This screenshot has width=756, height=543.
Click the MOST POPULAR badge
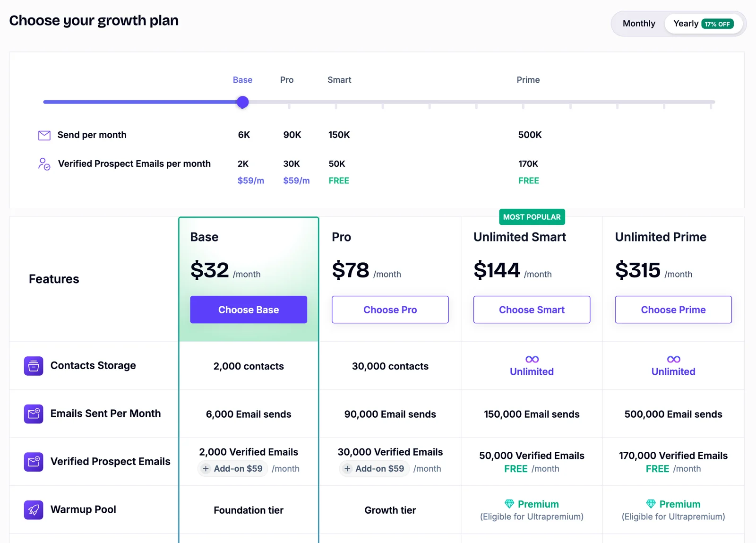point(532,217)
